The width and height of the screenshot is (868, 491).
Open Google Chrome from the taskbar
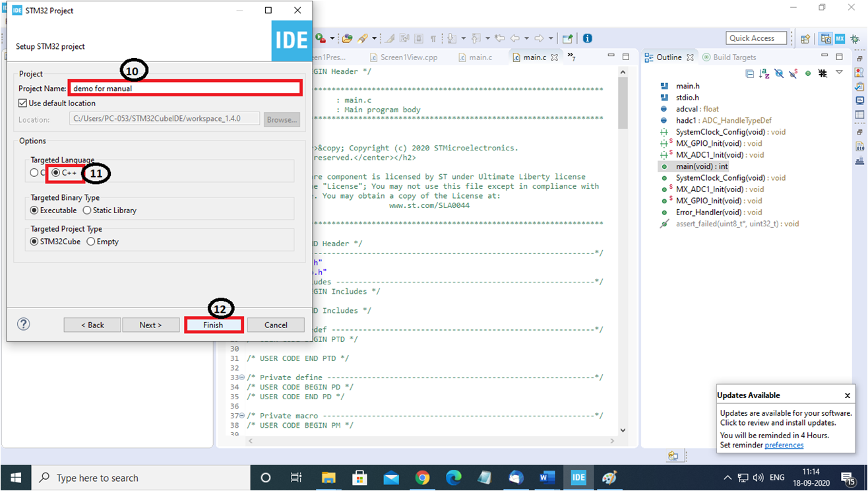pyautogui.click(x=423, y=478)
